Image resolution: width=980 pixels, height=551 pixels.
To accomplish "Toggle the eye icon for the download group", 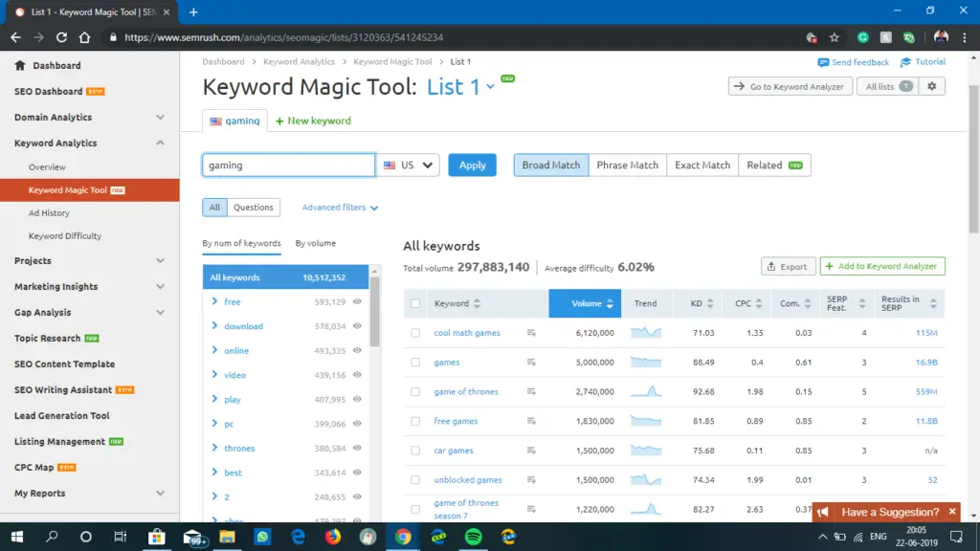I will click(x=357, y=326).
